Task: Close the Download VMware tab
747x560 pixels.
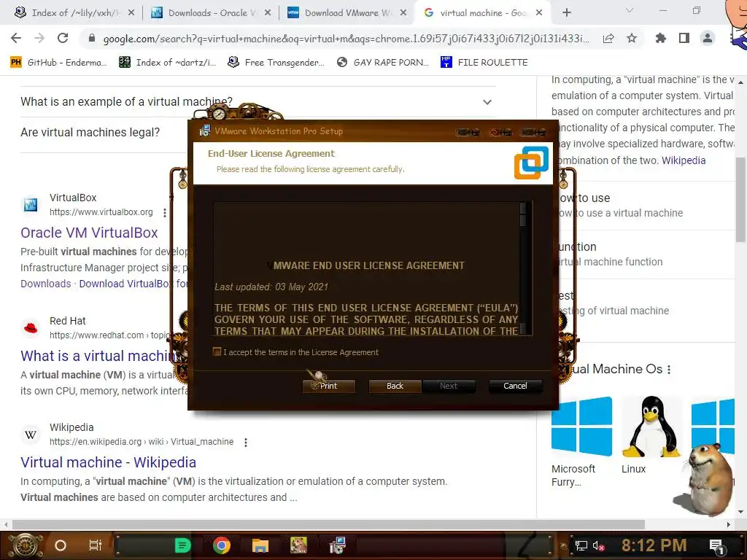Action: coord(403,13)
